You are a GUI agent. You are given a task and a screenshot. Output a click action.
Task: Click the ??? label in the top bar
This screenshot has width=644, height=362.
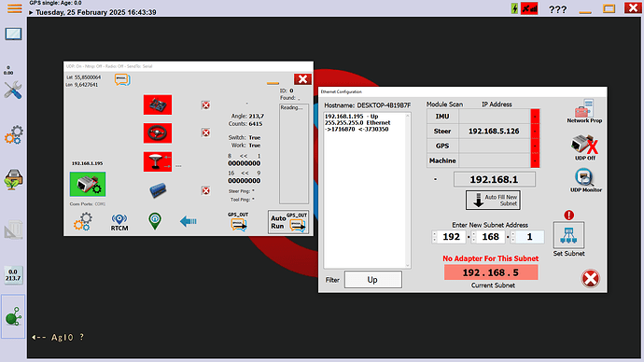557,9
